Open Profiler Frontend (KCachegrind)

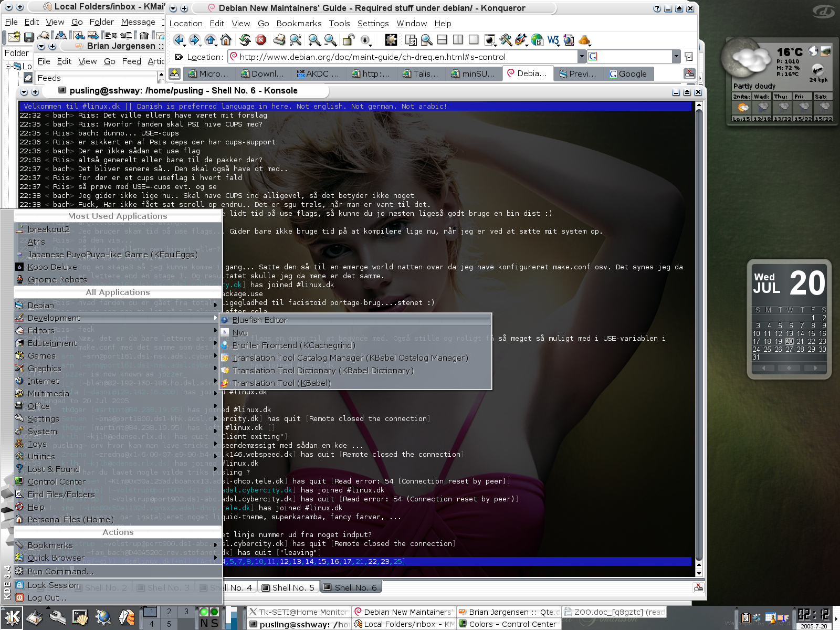(355, 345)
